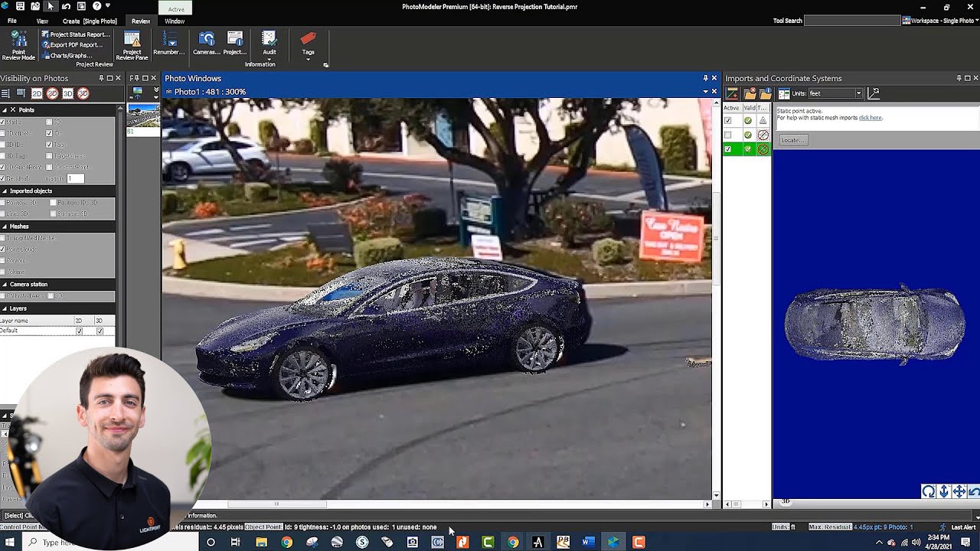Click the hide-2D (crossed) visibility icon
Image resolution: width=980 pixels, height=551 pixels.
pos(52,93)
